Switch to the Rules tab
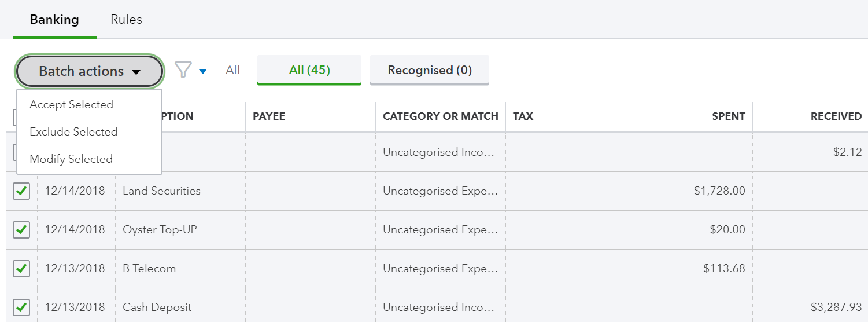 [x=126, y=20]
